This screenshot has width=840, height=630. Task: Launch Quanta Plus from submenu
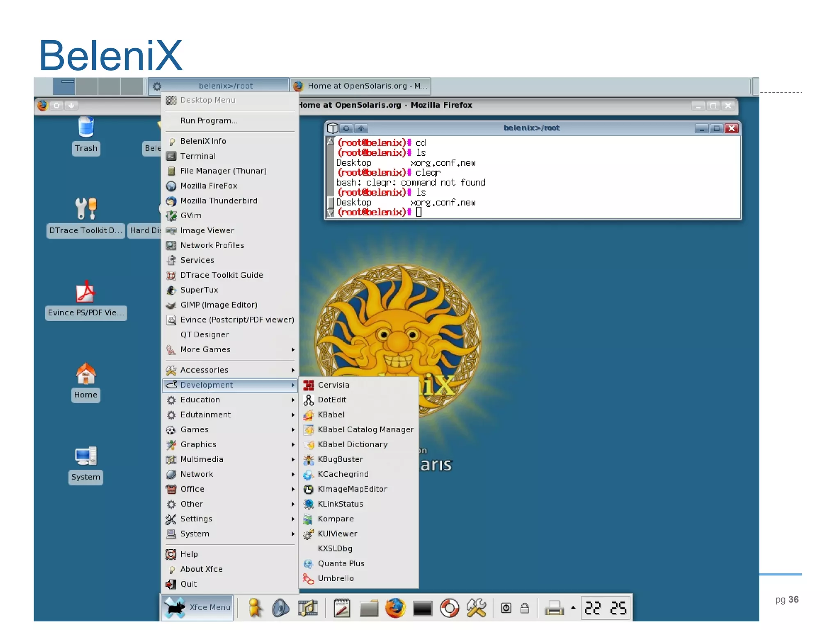(x=359, y=564)
